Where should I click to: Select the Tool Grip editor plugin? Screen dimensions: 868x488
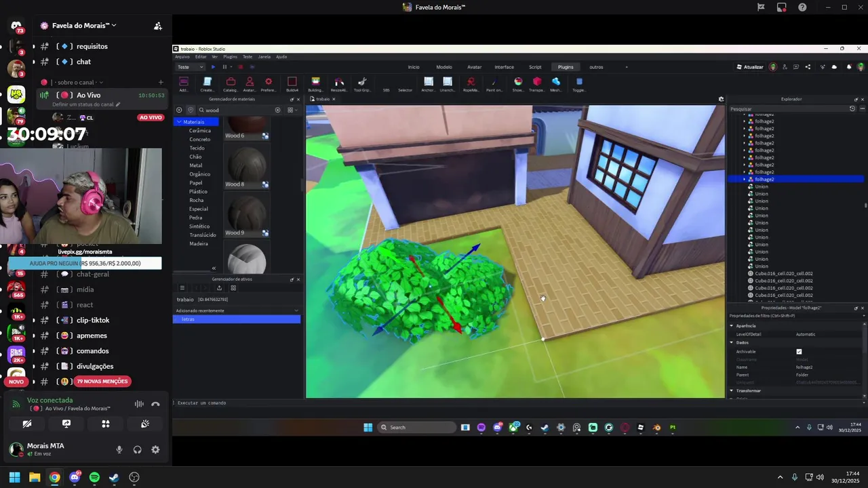(362, 84)
